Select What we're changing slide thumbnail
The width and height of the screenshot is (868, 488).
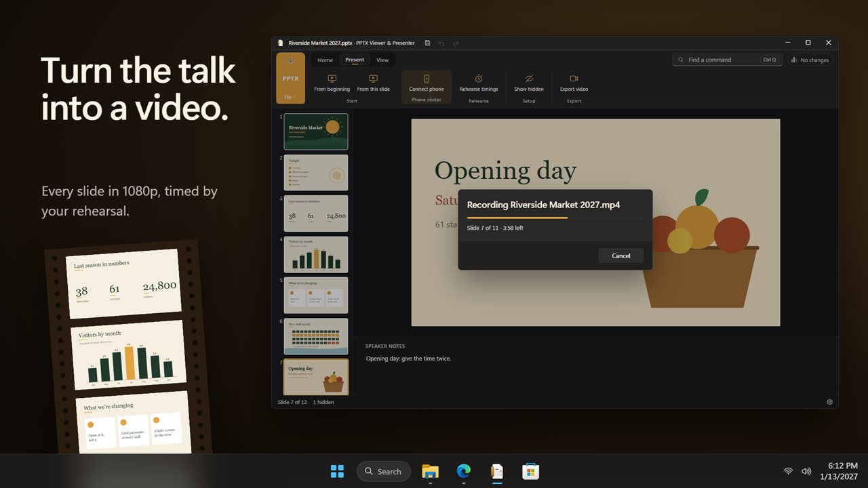[x=316, y=295]
